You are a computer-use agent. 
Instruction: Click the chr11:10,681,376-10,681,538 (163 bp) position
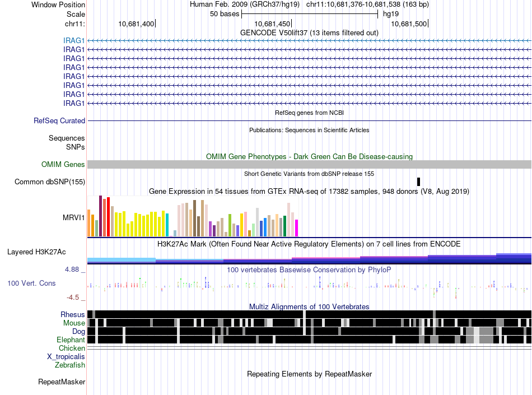[x=367, y=4]
